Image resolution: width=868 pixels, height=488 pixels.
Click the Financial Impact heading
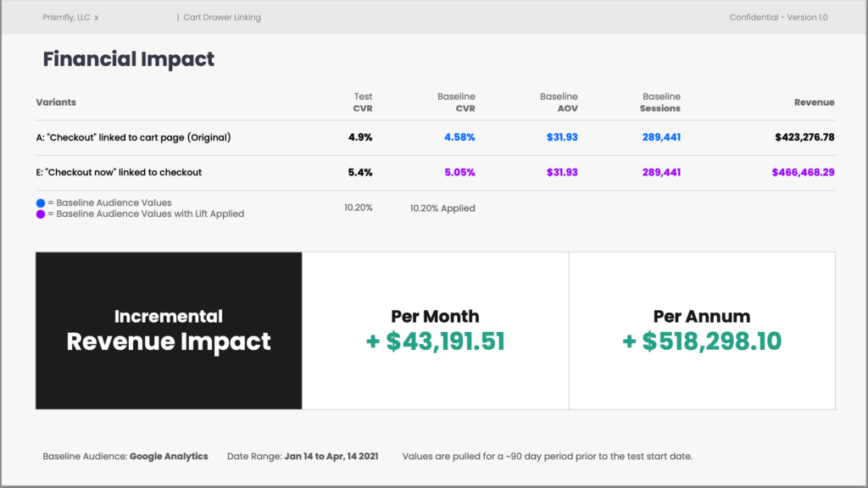(x=129, y=59)
